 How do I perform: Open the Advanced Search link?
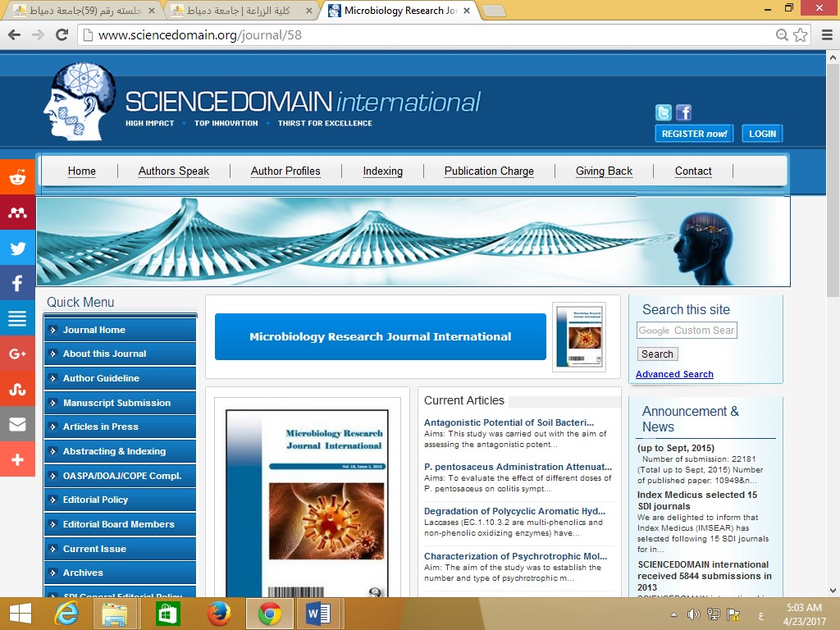click(674, 374)
